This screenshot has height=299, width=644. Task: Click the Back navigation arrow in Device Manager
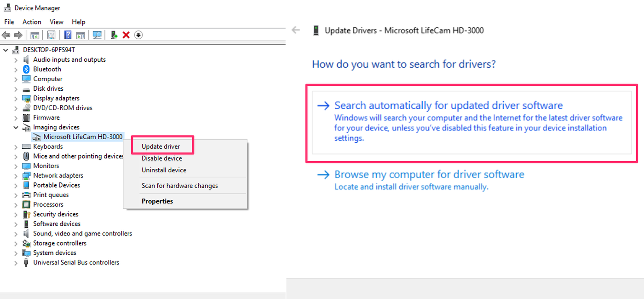click(6, 35)
